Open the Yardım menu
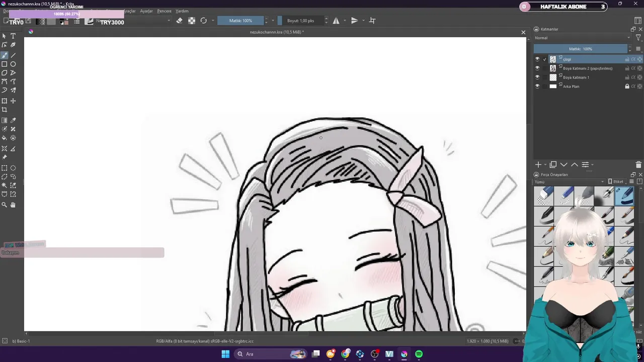 click(x=182, y=11)
